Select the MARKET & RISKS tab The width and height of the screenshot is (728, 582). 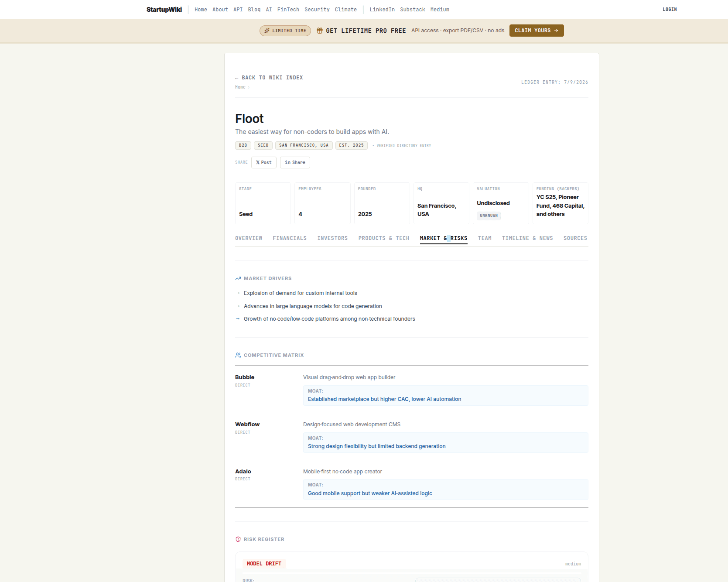coord(444,238)
